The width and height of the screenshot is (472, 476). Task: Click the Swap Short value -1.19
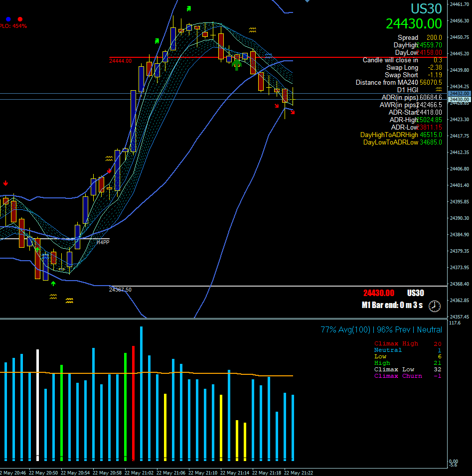[435, 75]
